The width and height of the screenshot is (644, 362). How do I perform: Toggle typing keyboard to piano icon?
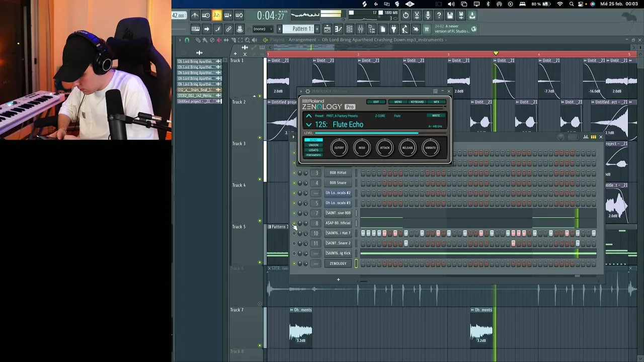point(195,29)
